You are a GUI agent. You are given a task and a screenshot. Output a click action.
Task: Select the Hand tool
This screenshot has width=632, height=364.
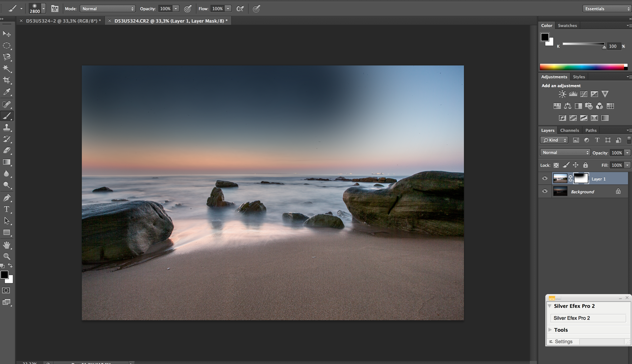[7, 245]
